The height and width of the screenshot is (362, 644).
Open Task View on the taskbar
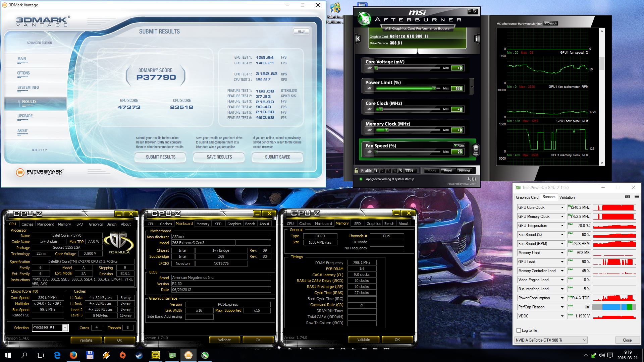coord(40,355)
